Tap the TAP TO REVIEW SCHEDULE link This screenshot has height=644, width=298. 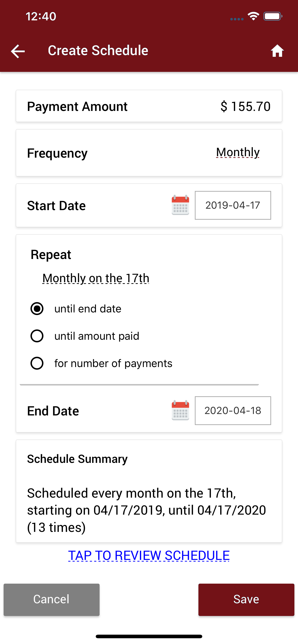coord(149,556)
